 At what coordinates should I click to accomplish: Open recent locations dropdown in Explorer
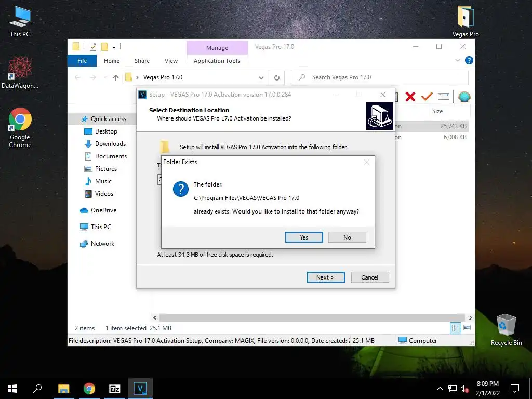click(x=105, y=78)
